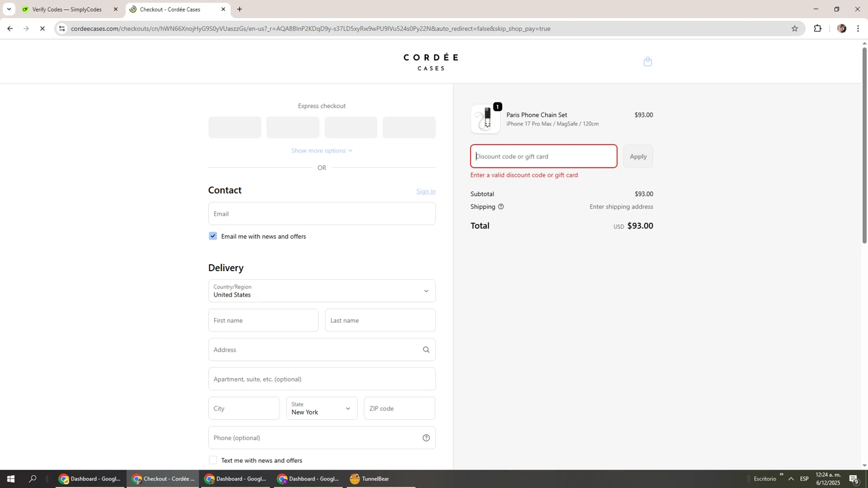Click the Last name field
This screenshot has width=868, height=488.
click(x=380, y=320)
